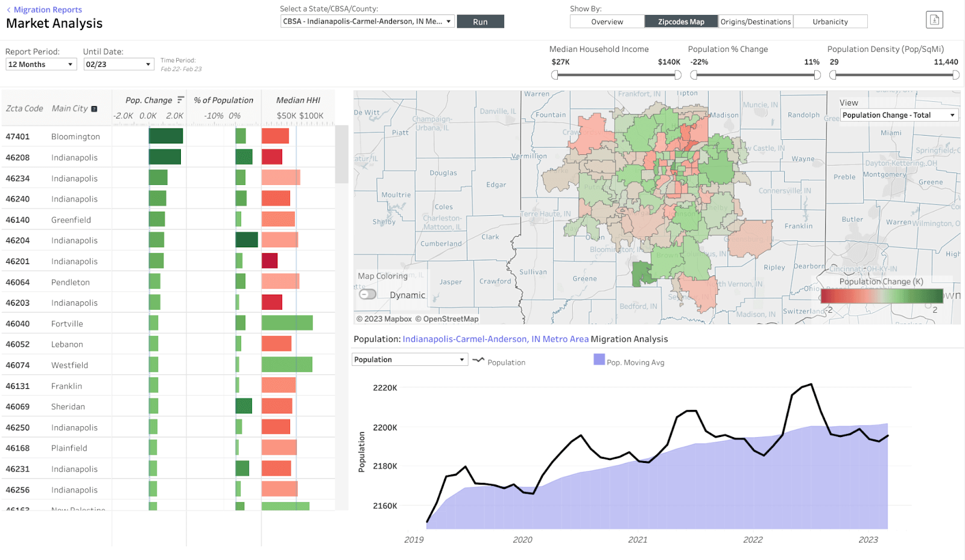Click the Population line legend icon
This screenshot has width=965, height=560.
click(477, 361)
